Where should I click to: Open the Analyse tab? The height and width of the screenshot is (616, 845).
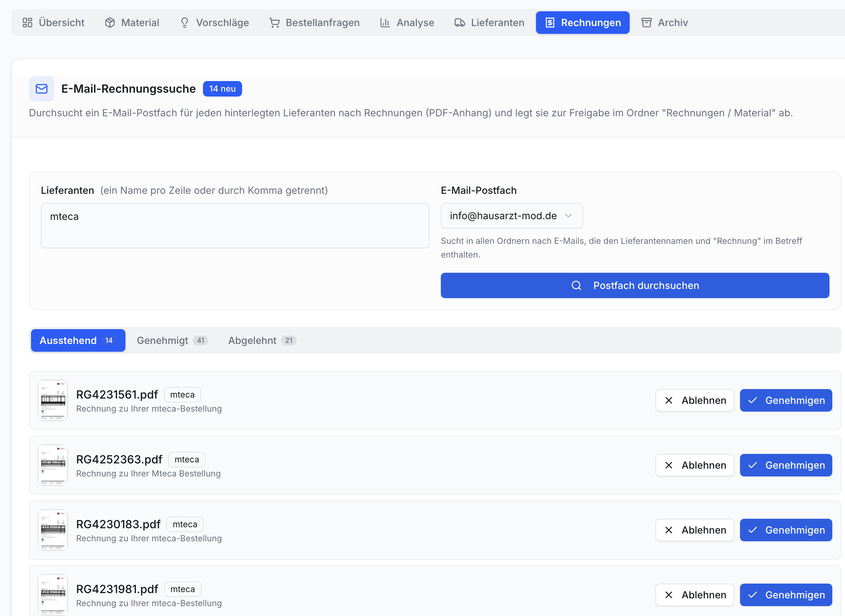pos(407,23)
